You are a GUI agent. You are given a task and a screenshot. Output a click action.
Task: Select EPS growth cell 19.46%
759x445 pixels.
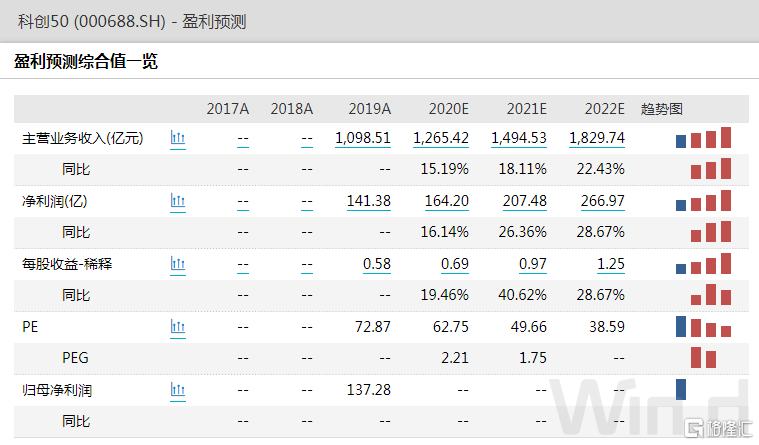click(444, 295)
